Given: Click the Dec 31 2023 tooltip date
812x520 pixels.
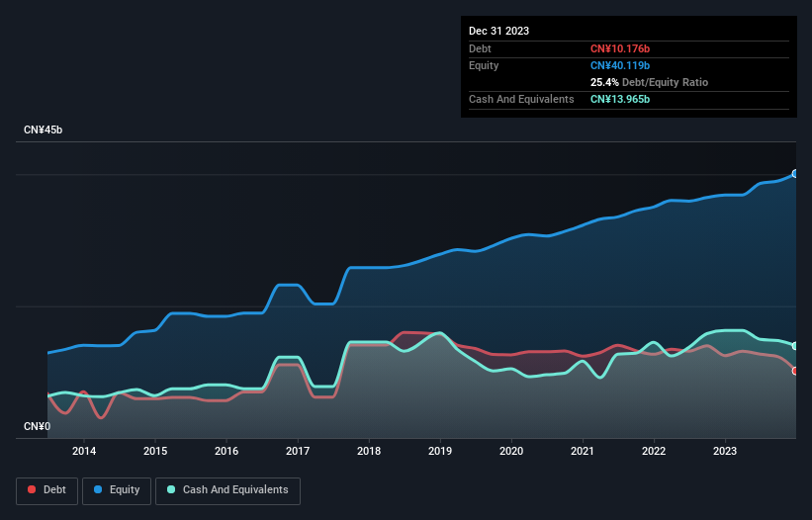Looking at the screenshot, I should pyautogui.click(x=498, y=31).
